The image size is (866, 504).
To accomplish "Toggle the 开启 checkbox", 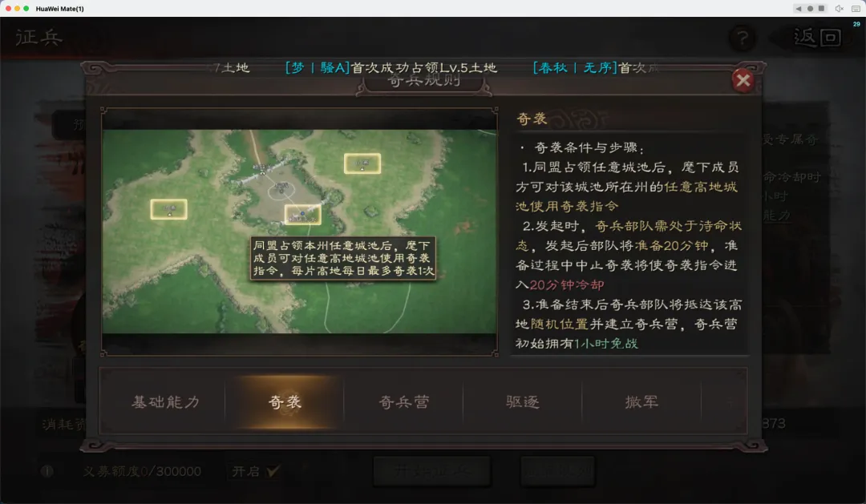I will [273, 471].
